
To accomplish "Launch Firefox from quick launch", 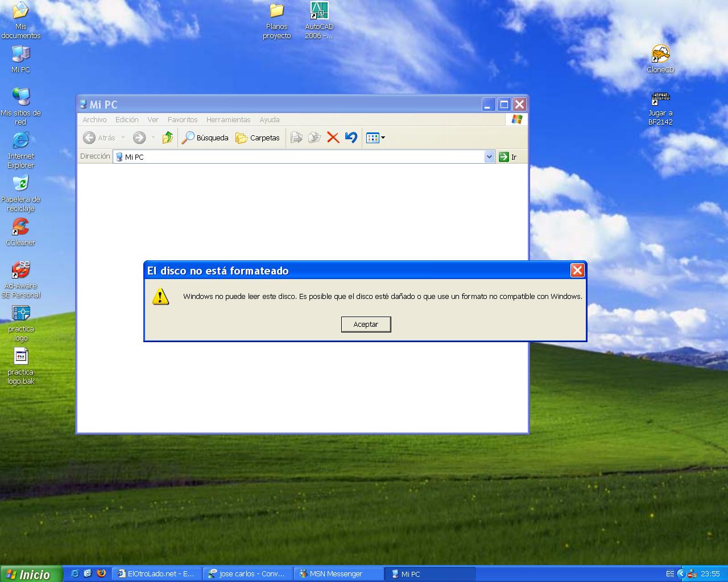I will (101, 573).
